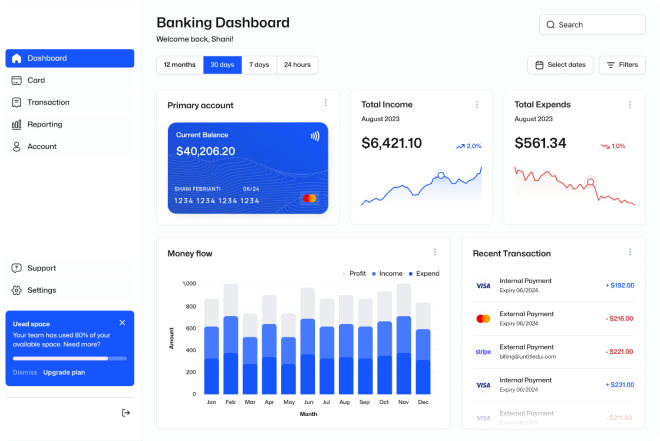Open Account from the sidebar
Screen dimensions: 660x441
42,146
